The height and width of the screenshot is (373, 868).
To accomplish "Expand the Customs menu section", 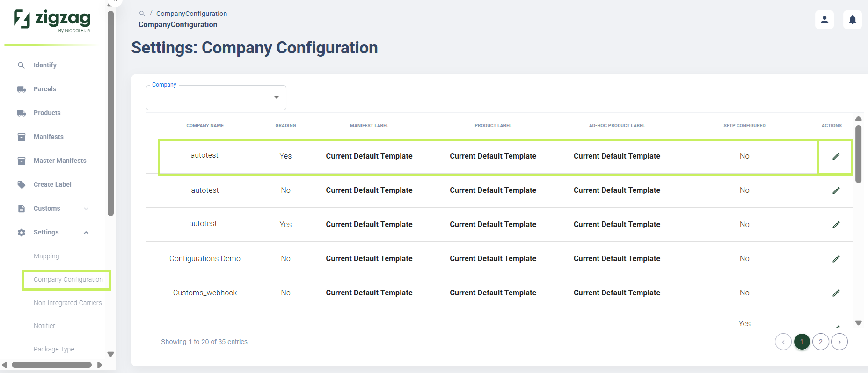I will [x=86, y=209].
